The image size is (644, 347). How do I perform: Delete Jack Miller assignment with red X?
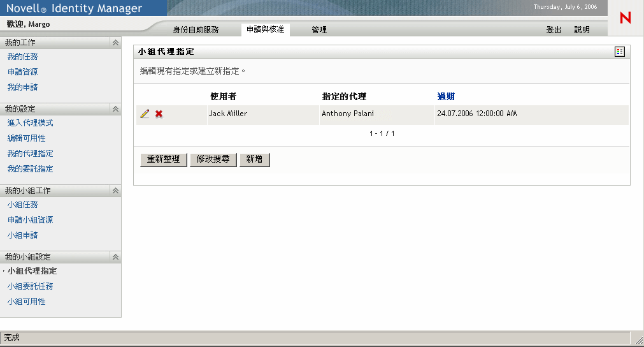(159, 114)
